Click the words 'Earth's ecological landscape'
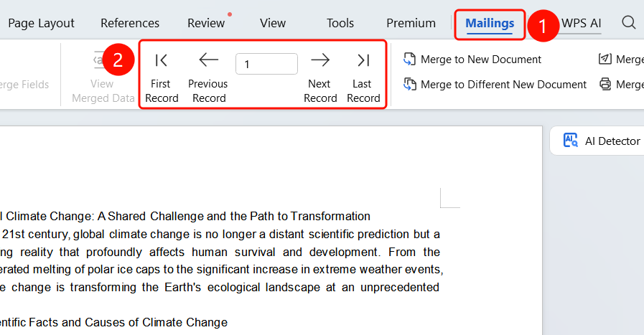 (243, 288)
